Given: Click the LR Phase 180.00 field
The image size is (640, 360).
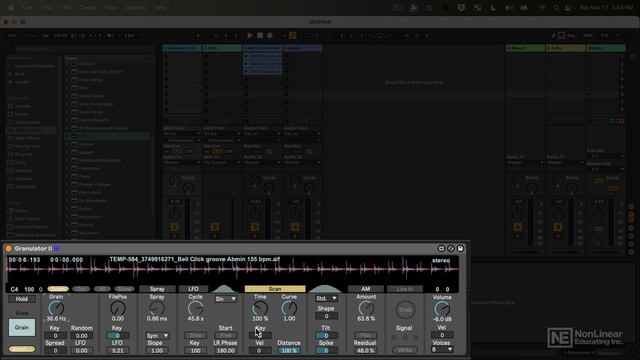Looking at the screenshot, I should click(225, 351).
